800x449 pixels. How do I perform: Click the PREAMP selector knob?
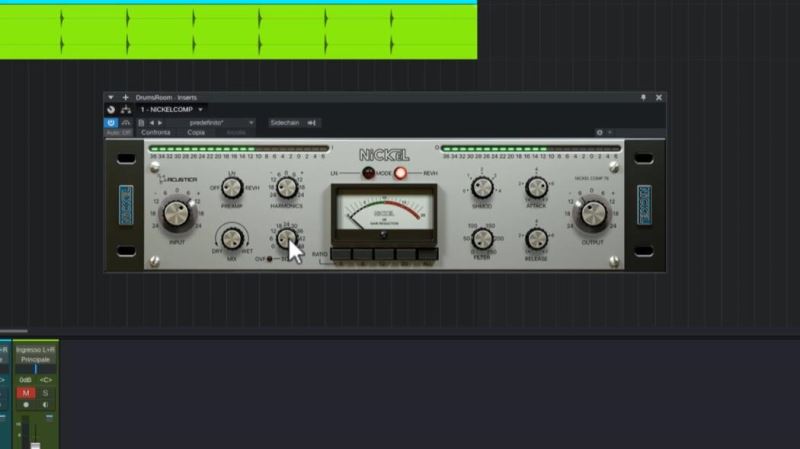pos(232,188)
